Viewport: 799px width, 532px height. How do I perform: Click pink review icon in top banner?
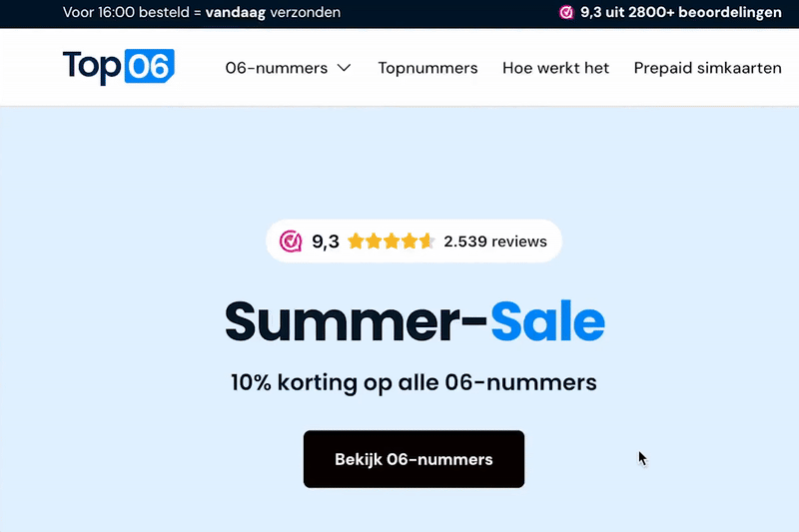566,12
